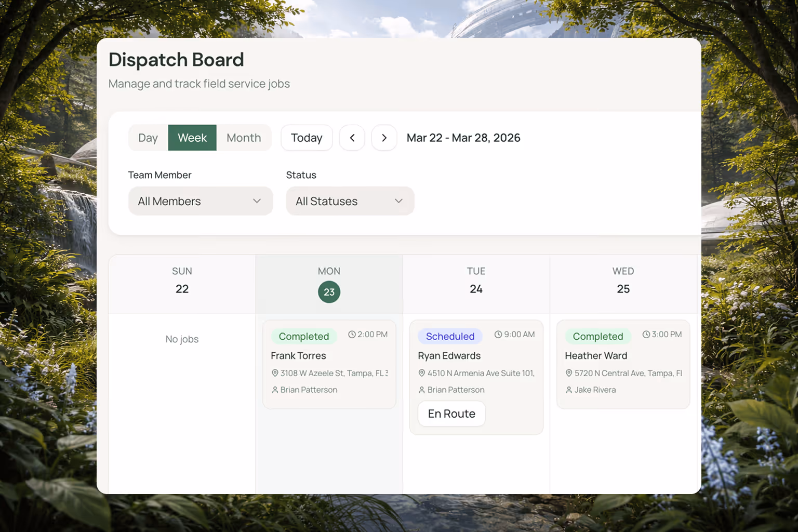Click location pin on Ryan Edwards address
Screen dimensions: 798x532
tap(422, 373)
